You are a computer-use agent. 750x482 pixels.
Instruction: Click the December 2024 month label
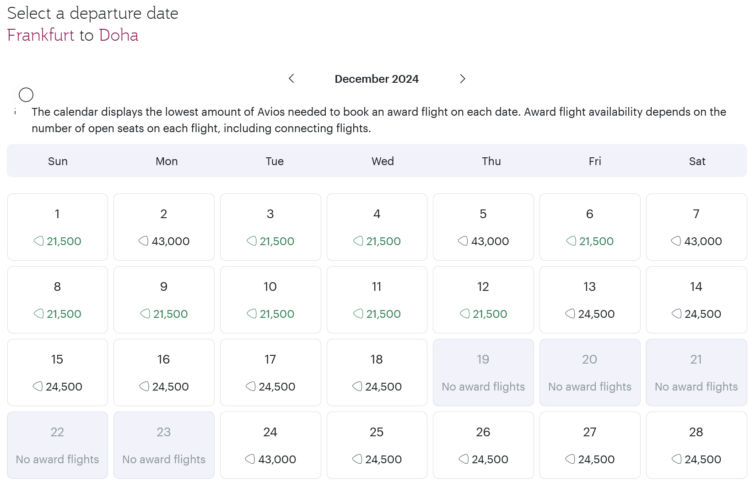(376, 79)
